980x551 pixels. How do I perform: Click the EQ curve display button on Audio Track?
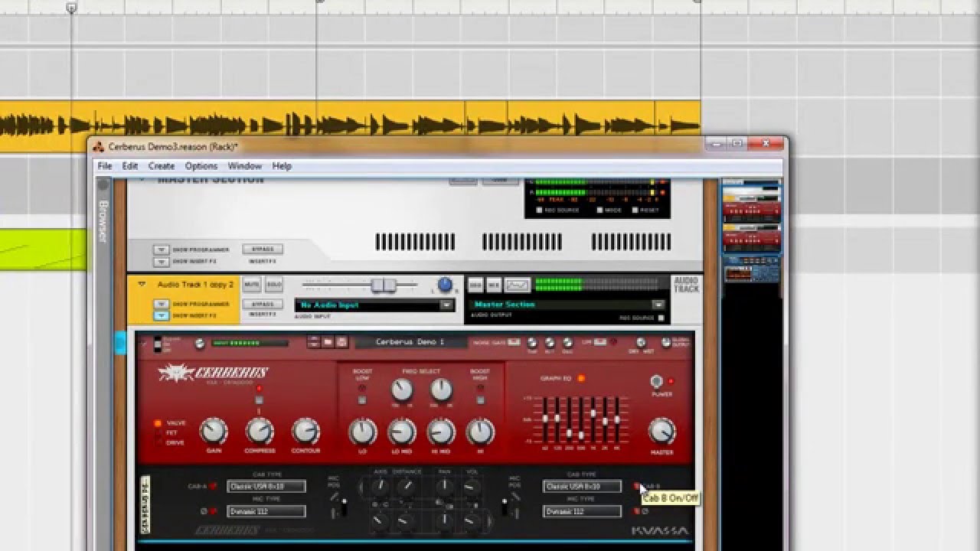518,285
